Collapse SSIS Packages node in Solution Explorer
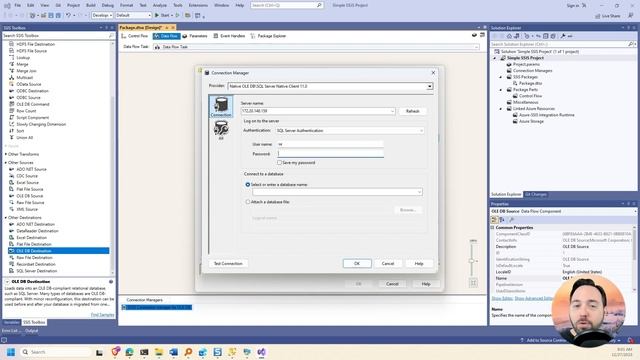Viewport: 640px width, 360px height. [501, 77]
